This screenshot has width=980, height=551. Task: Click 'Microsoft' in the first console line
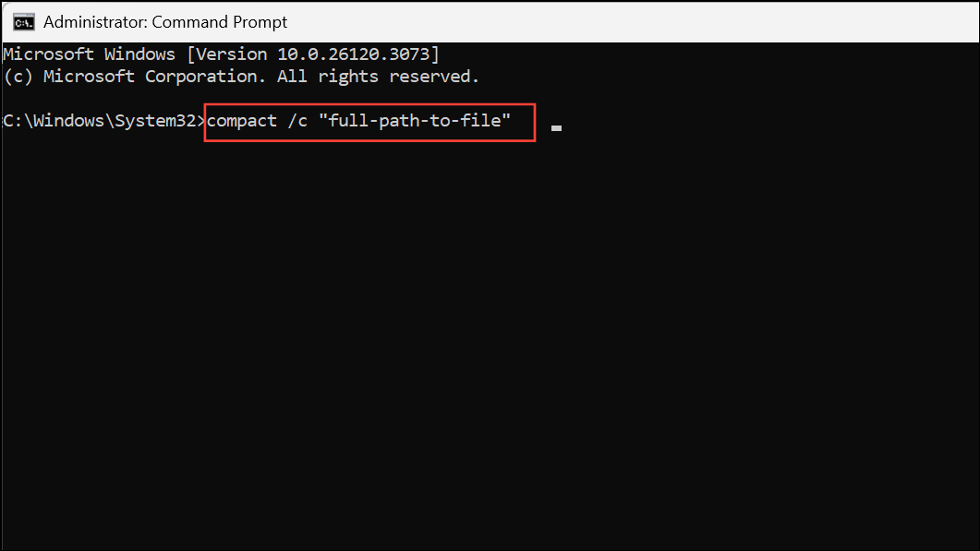pos(48,54)
